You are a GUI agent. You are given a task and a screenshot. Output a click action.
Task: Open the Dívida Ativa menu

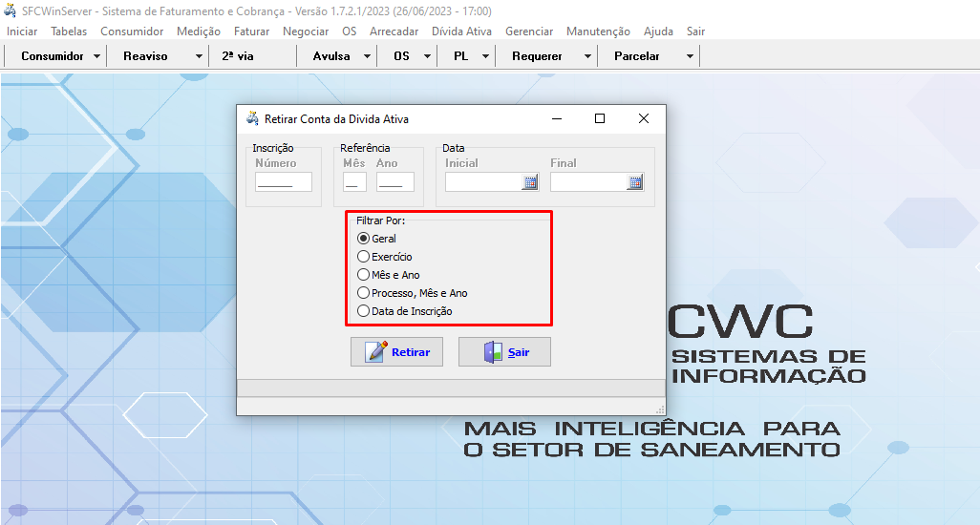coord(462,31)
